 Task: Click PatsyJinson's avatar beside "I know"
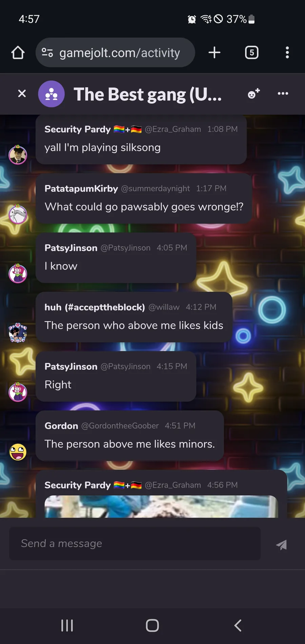click(18, 274)
